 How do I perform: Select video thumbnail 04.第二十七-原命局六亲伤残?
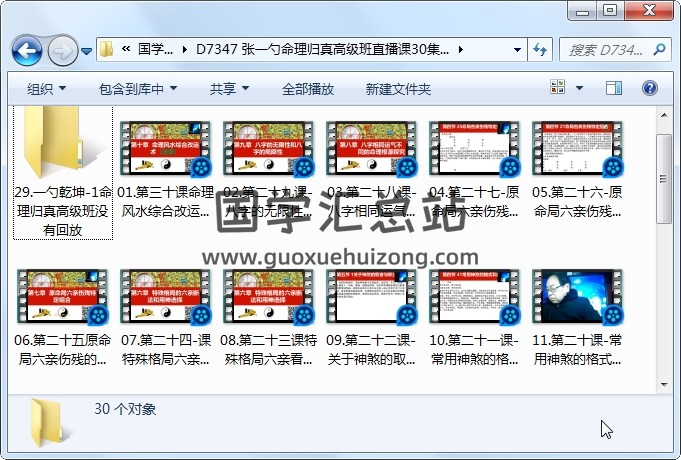(x=474, y=149)
